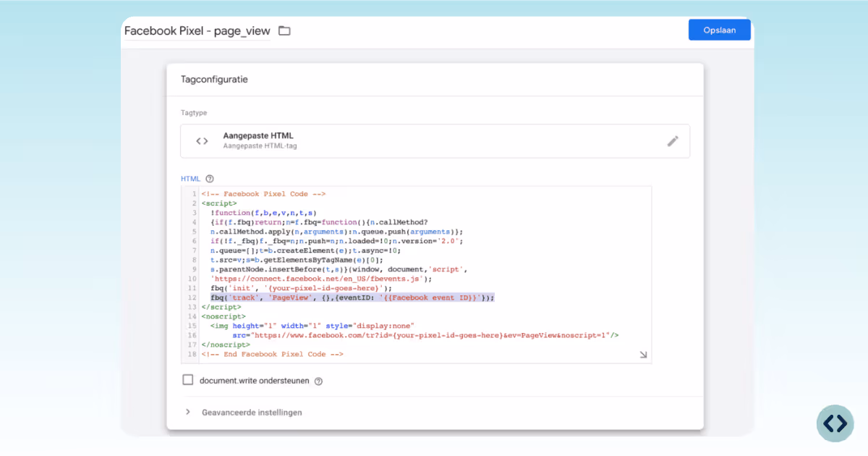The image size is (868, 456).
Task: Click the Tagtype label
Action: [x=194, y=113]
